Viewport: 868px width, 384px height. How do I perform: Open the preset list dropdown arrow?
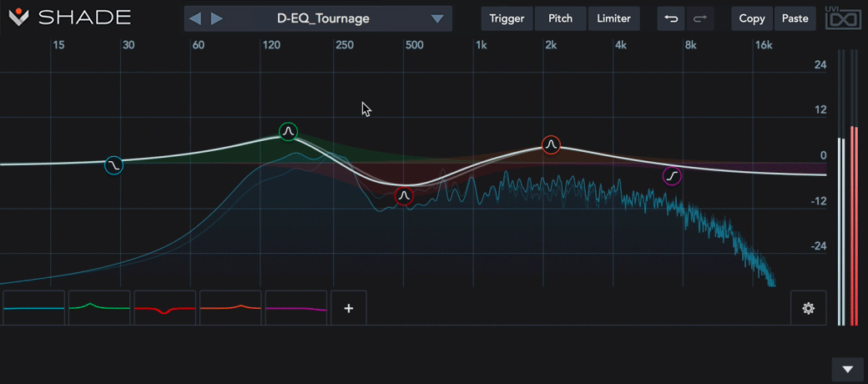[x=437, y=19]
